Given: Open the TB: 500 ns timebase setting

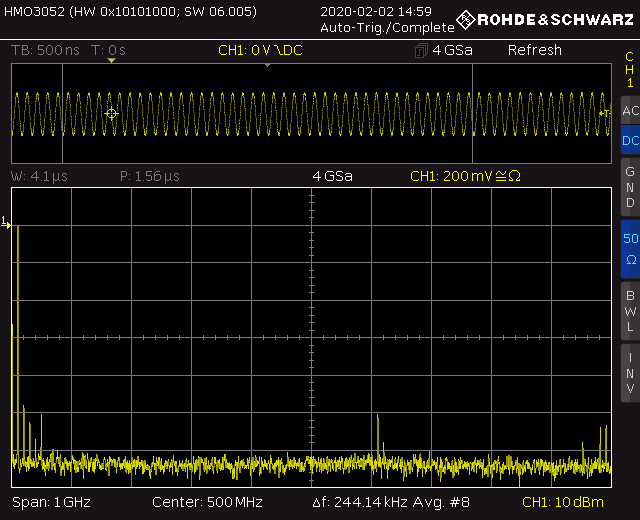Looking at the screenshot, I should click(x=46, y=51).
